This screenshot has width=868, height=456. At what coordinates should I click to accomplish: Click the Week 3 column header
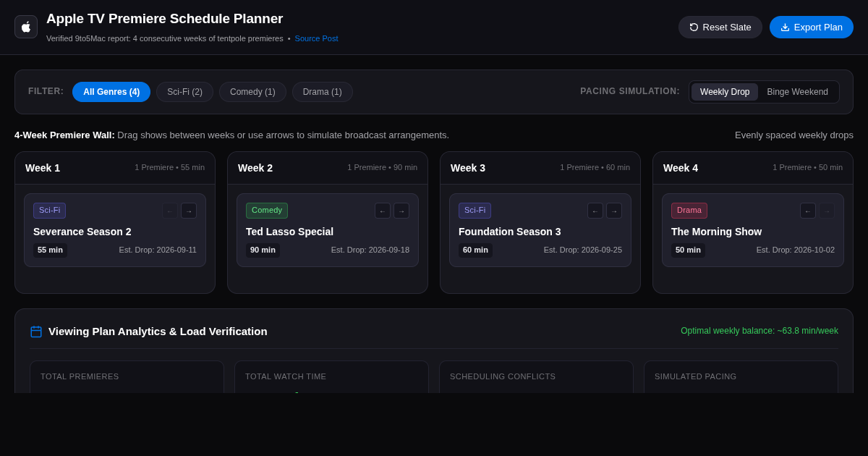[540, 168]
